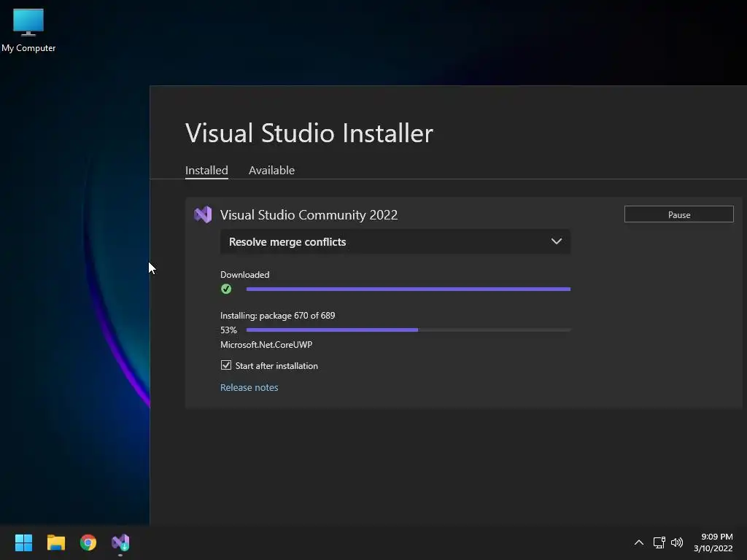The width and height of the screenshot is (747, 560).
Task: Uncheck Start after installation checkbox
Action: point(226,365)
